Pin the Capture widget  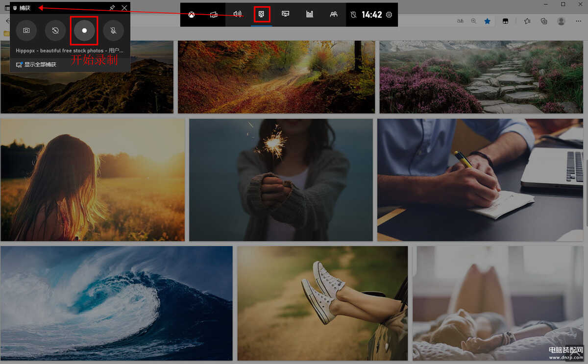click(x=112, y=8)
